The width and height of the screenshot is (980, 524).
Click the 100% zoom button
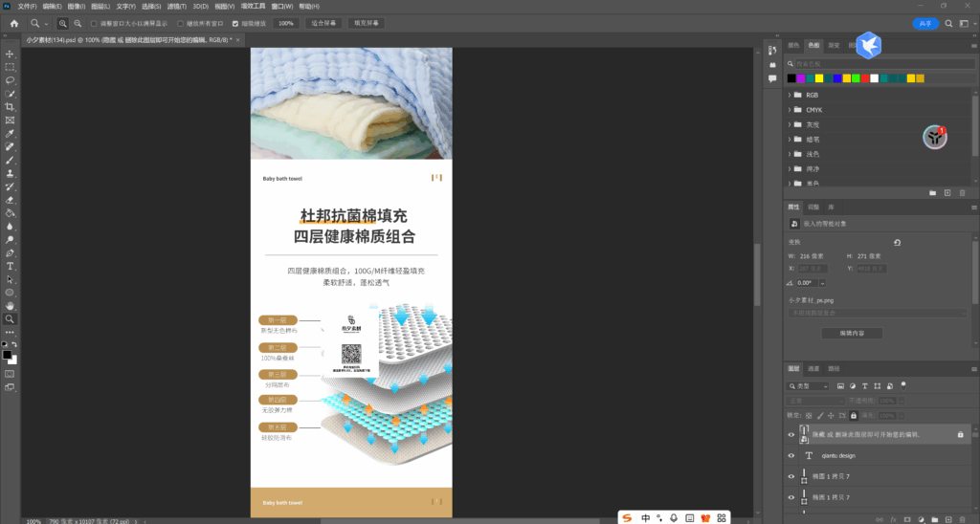coord(285,23)
